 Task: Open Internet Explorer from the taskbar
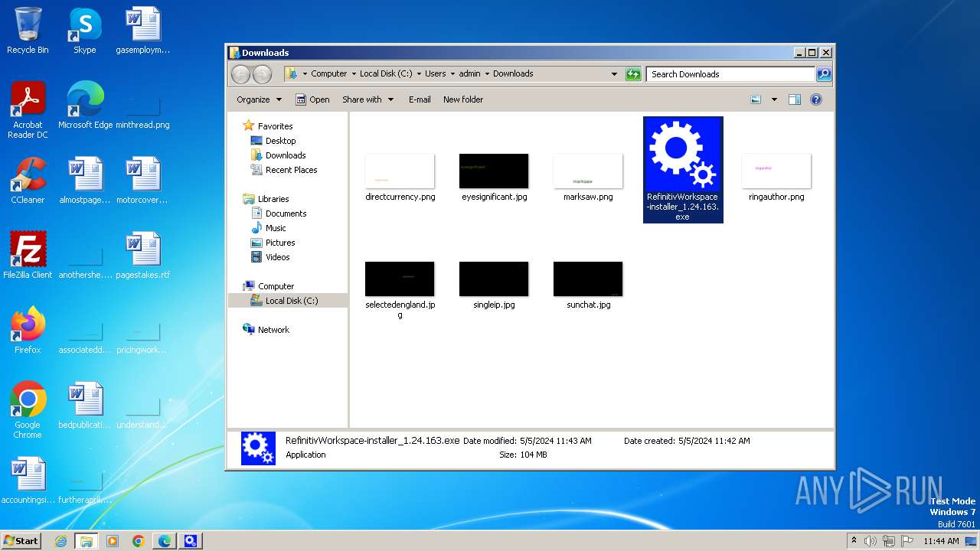(x=61, y=541)
